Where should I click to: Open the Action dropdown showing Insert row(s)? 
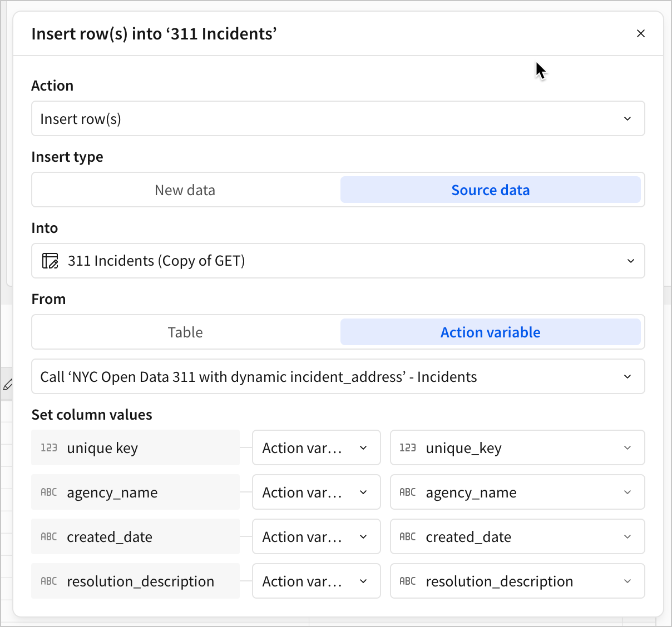338,118
